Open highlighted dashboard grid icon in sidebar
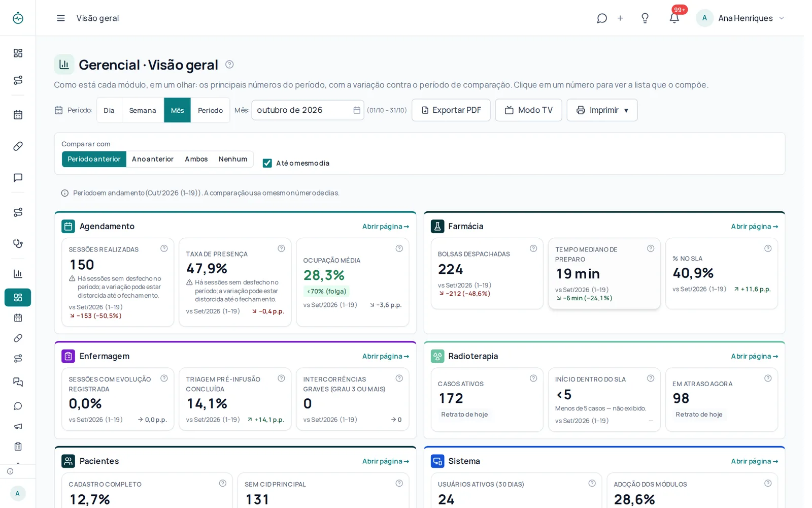This screenshot has height=508, width=812. click(x=18, y=298)
